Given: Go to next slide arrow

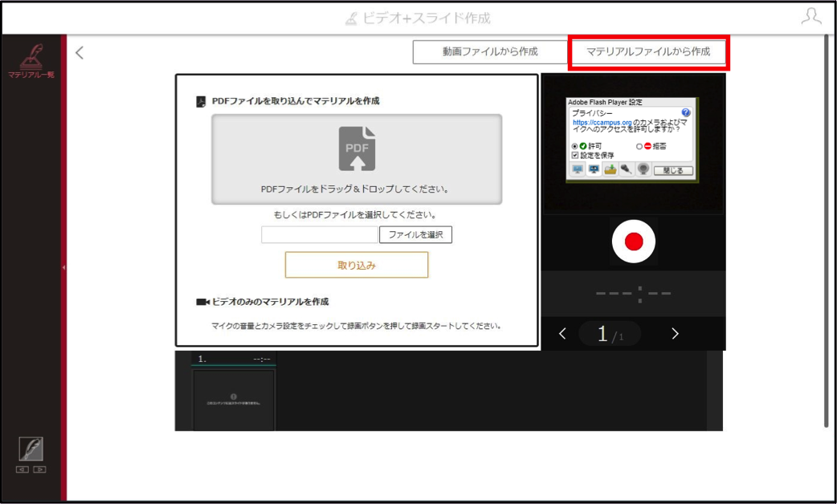Looking at the screenshot, I should 676,333.
